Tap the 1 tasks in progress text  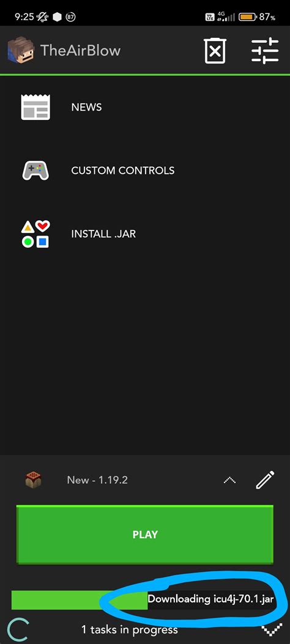click(x=130, y=629)
